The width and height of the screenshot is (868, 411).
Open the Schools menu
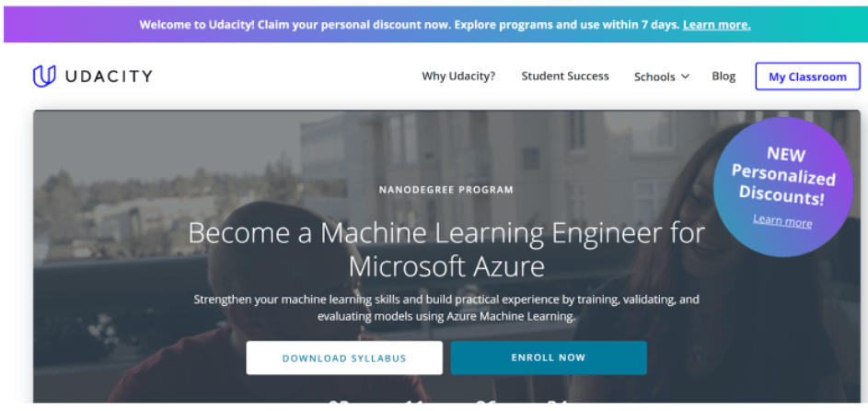[654, 76]
